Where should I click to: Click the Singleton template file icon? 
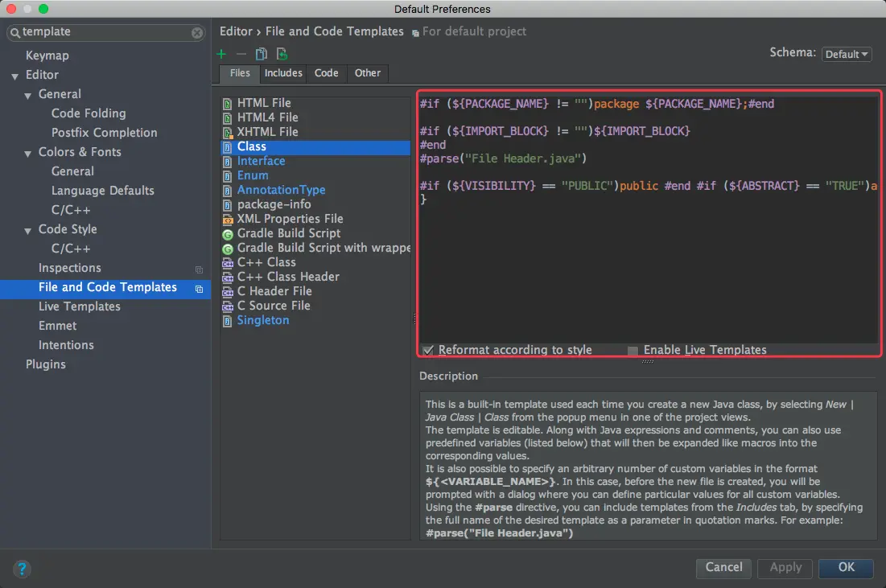click(227, 322)
